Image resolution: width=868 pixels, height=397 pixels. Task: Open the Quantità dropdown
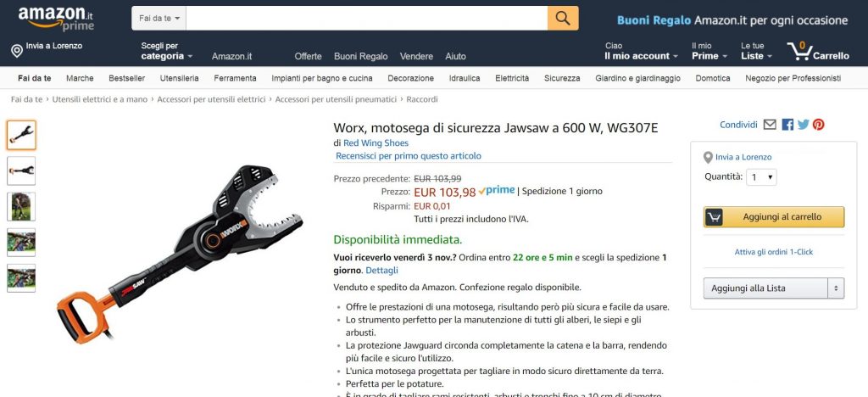[761, 177]
